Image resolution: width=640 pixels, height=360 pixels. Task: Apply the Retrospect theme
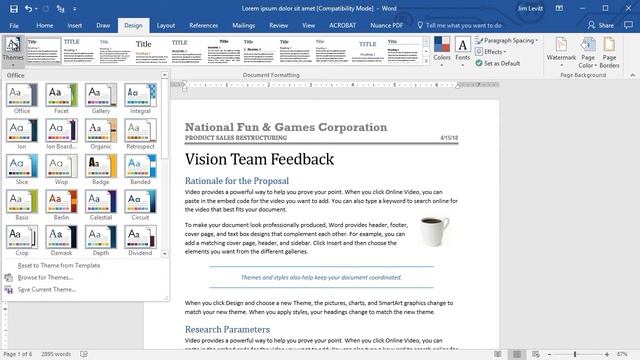click(x=140, y=134)
